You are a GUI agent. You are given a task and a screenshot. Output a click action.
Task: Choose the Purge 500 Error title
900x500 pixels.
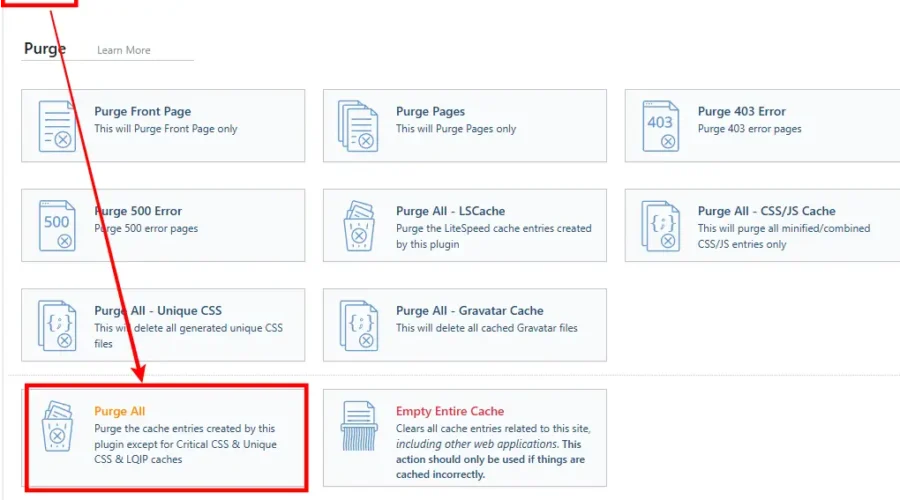pos(138,211)
